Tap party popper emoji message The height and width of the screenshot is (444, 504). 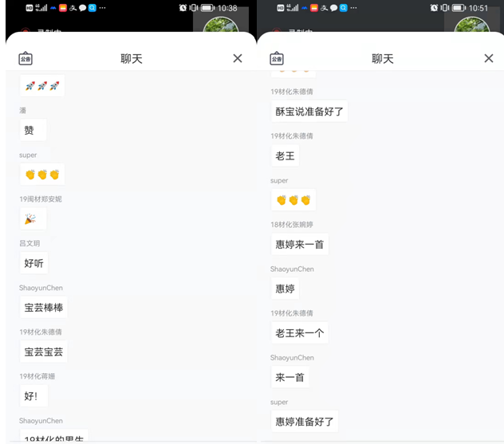coord(33,218)
